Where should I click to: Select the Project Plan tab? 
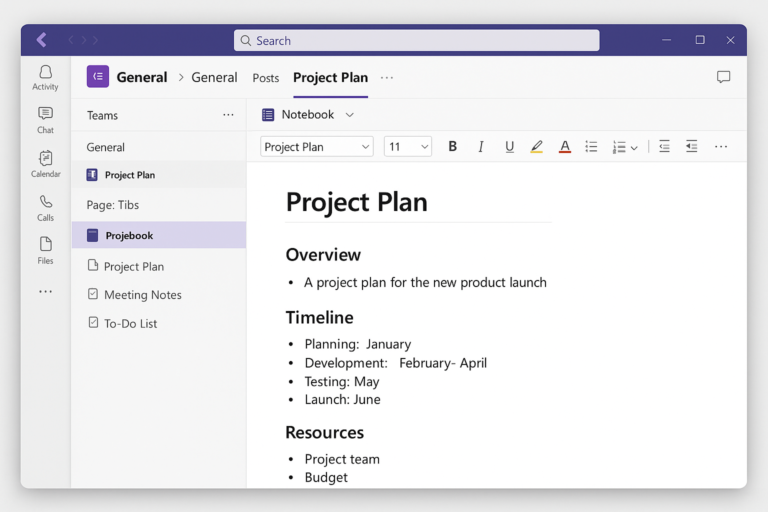click(x=330, y=78)
